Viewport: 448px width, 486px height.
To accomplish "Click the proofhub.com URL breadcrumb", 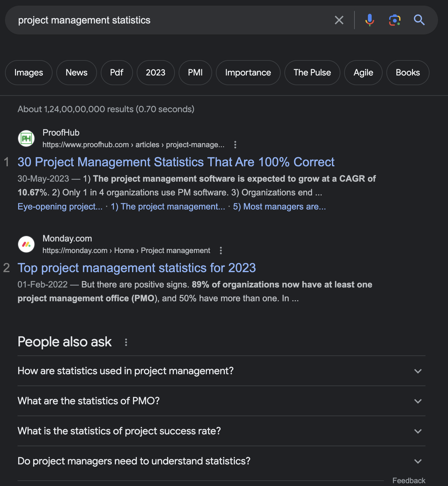I will click(133, 145).
